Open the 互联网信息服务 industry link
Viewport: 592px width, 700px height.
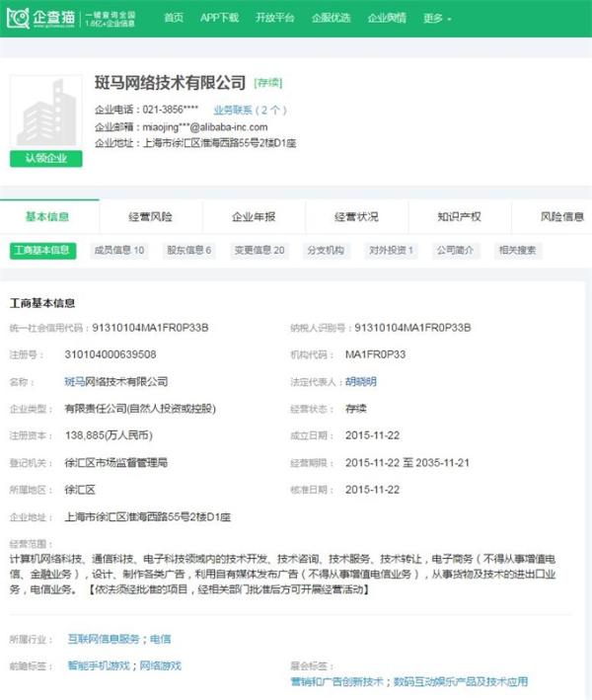coord(104,639)
